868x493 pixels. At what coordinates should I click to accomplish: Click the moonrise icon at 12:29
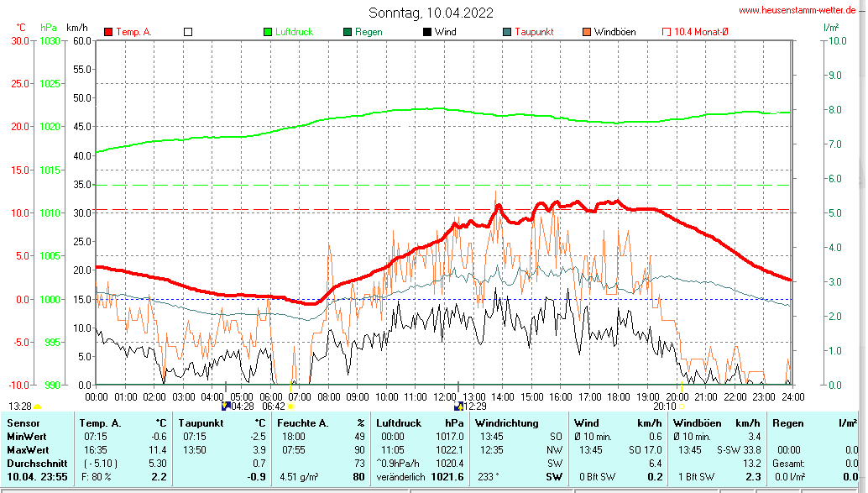(458, 406)
